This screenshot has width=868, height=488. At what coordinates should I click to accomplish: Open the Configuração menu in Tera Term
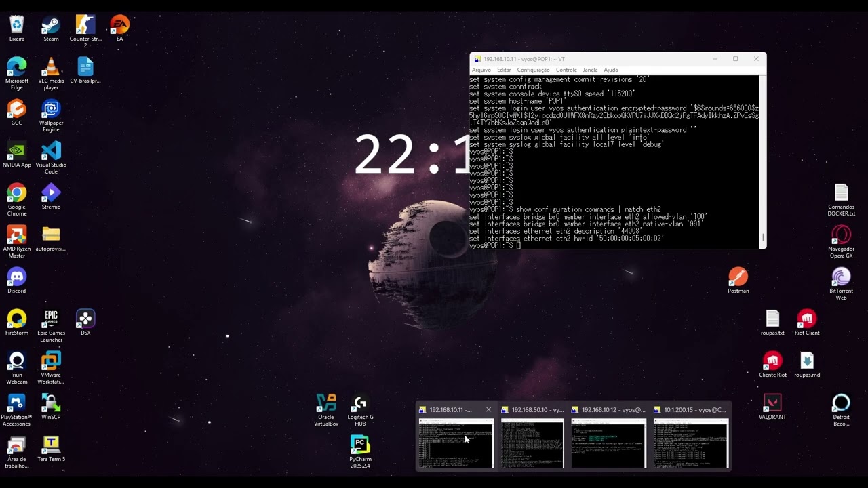click(x=534, y=70)
